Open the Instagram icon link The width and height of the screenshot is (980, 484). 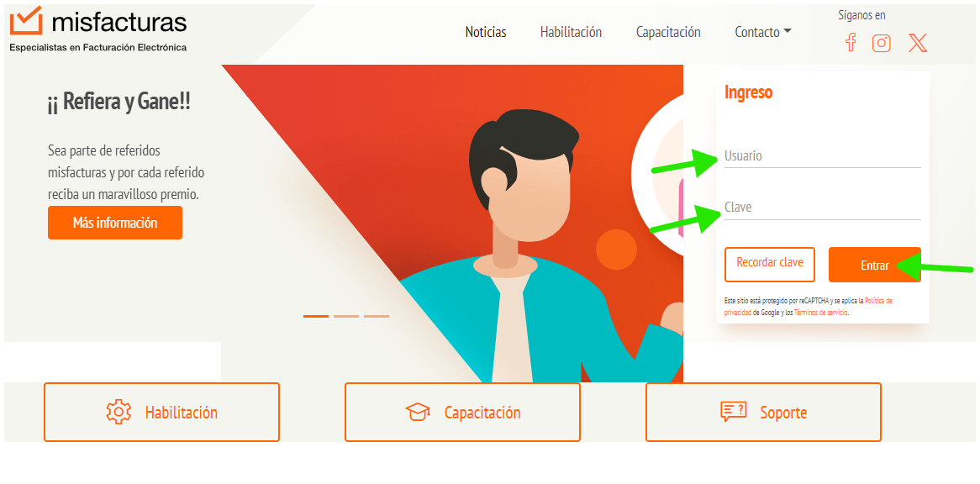tap(882, 43)
